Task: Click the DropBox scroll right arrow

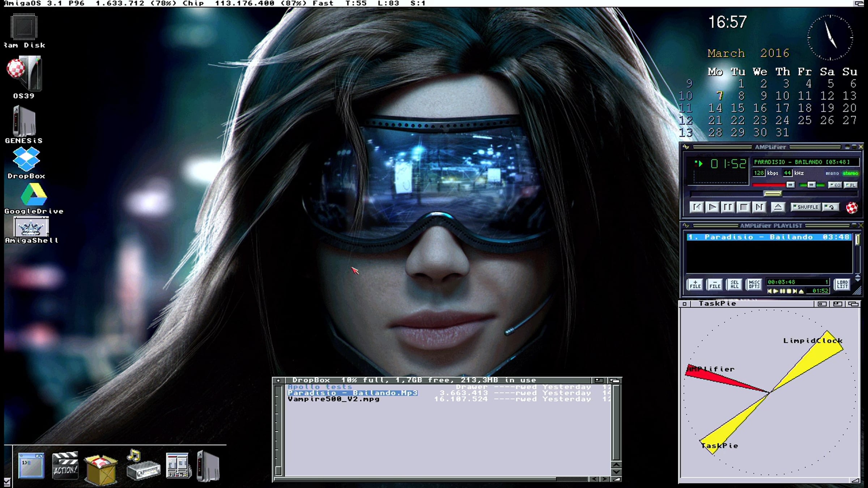Action: coord(605,479)
